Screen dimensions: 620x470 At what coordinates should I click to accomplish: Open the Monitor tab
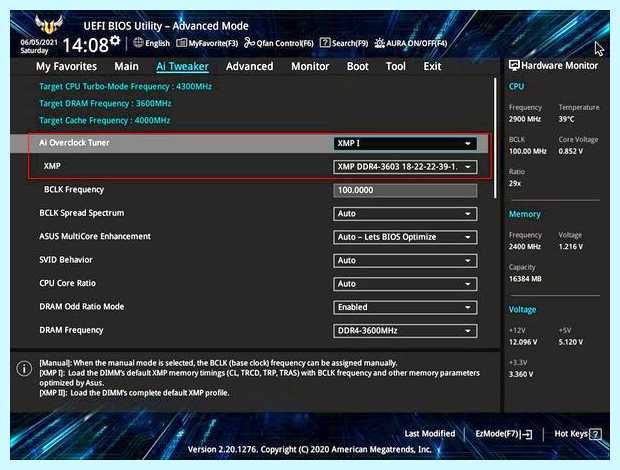310,66
